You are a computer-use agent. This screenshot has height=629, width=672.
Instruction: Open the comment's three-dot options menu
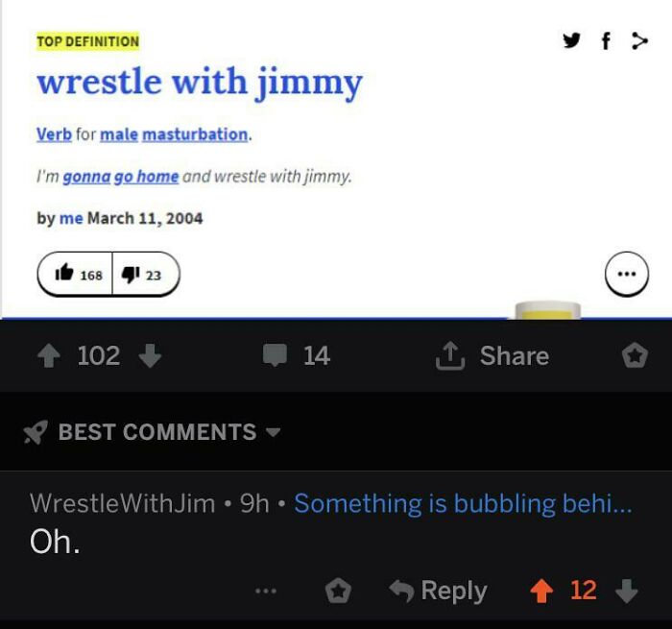266,592
